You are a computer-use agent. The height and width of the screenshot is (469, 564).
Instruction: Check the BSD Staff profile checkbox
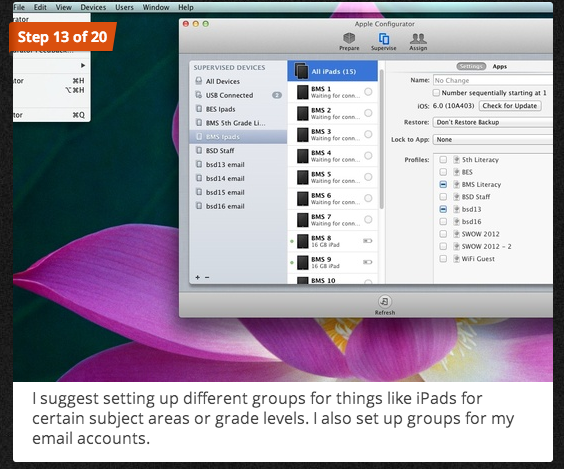coord(443,197)
